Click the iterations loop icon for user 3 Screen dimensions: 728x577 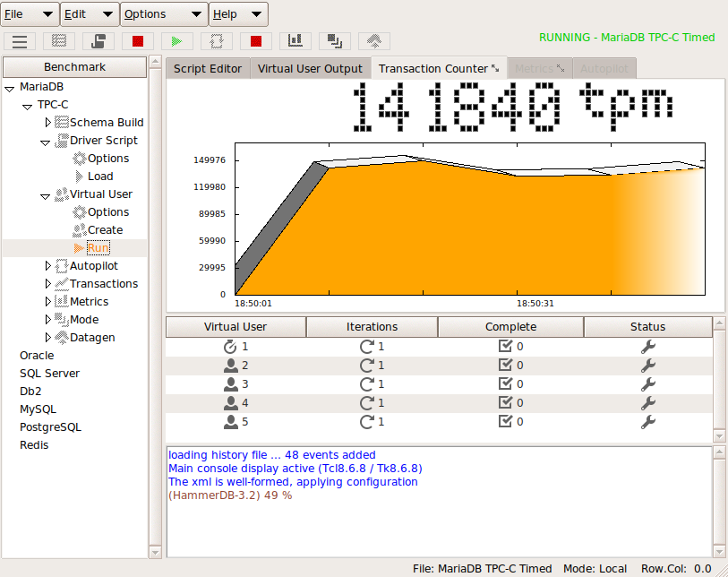[x=367, y=384]
